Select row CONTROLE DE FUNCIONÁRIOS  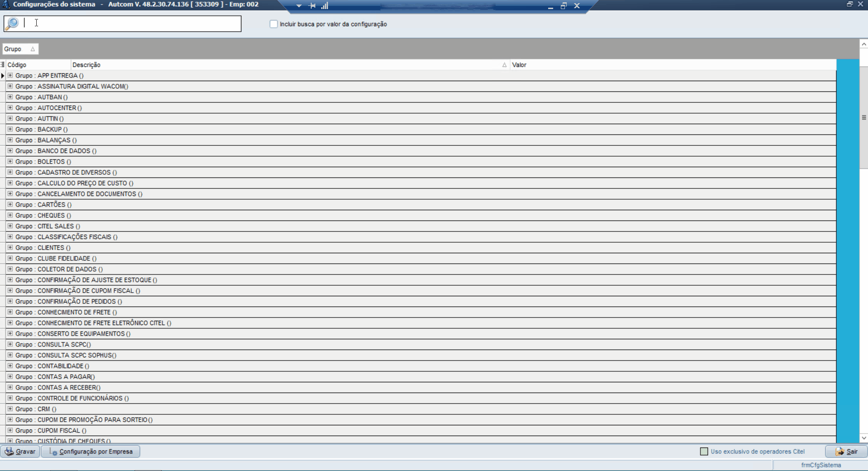421,398
